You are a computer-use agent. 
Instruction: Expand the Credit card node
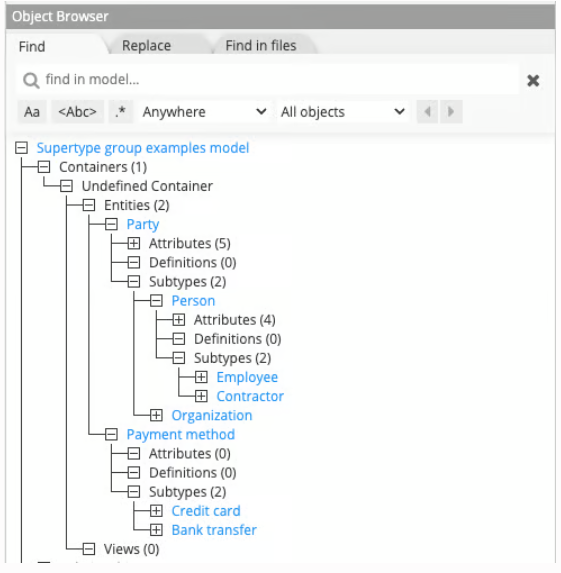[x=156, y=511]
